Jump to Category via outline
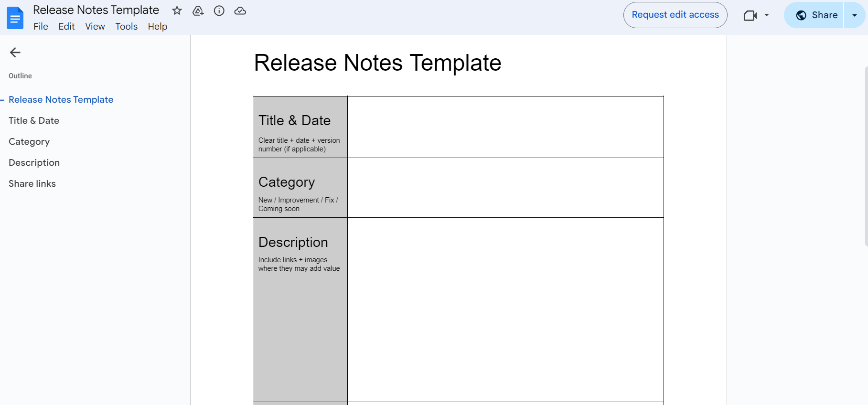This screenshot has height=405, width=868. [x=29, y=141]
